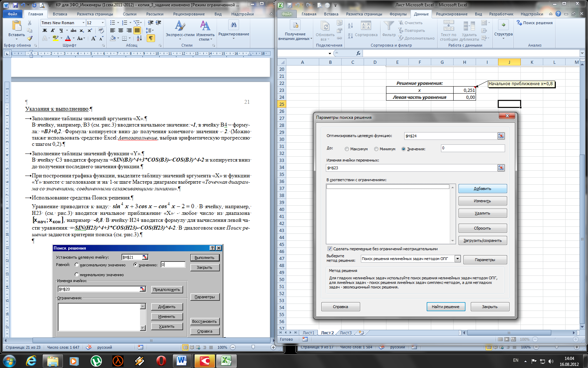Open the underline style dropdown arrow
Viewport: 588px width, 368px height.
point(67,30)
